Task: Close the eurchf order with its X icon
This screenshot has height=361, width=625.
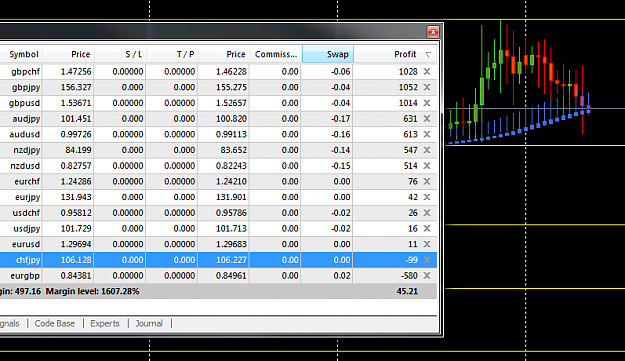Action: pos(427,181)
